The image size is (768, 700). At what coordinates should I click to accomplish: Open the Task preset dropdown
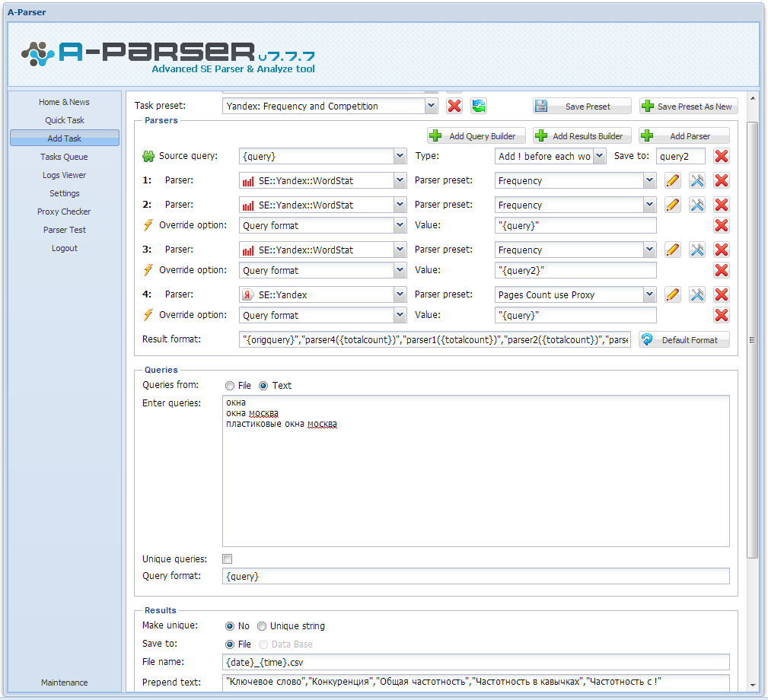point(431,106)
